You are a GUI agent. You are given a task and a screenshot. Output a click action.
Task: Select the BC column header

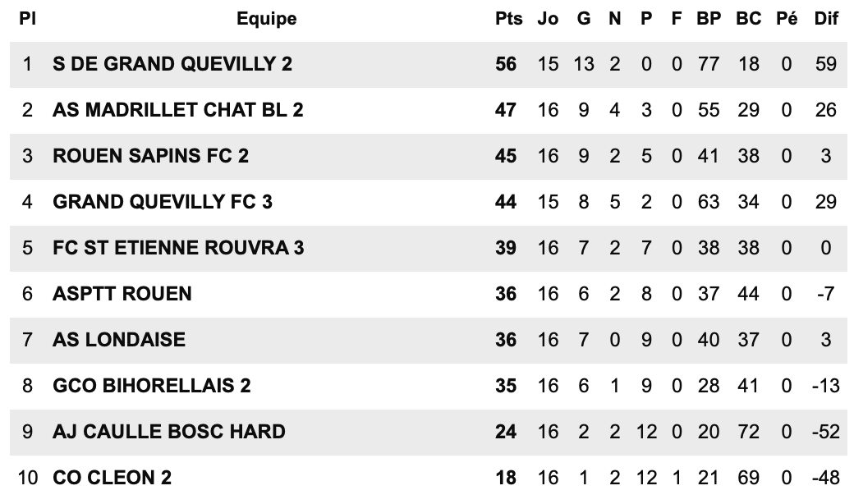coord(748,19)
